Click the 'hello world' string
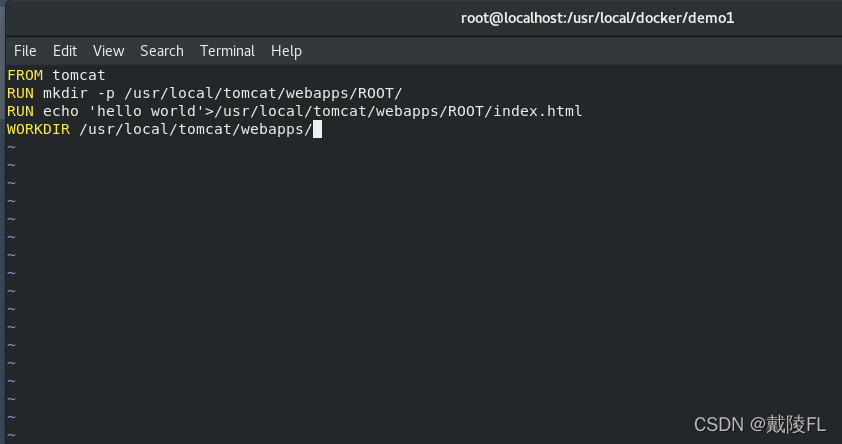Viewport: 842px width, 444px height. pos(146,111)
